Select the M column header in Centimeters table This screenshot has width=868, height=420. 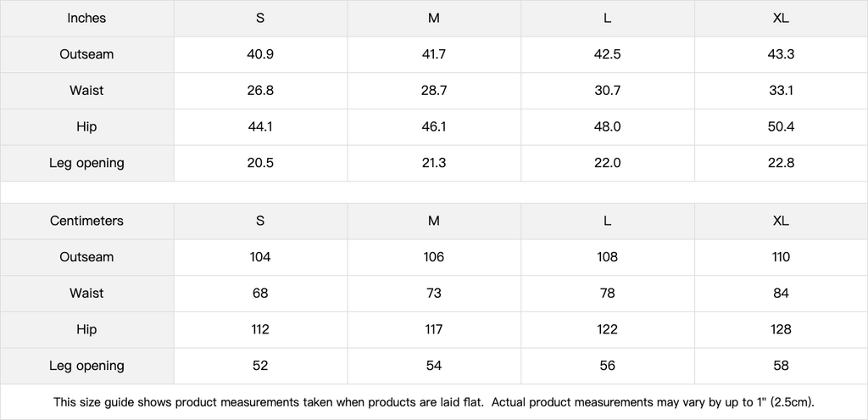pos(434,221)
